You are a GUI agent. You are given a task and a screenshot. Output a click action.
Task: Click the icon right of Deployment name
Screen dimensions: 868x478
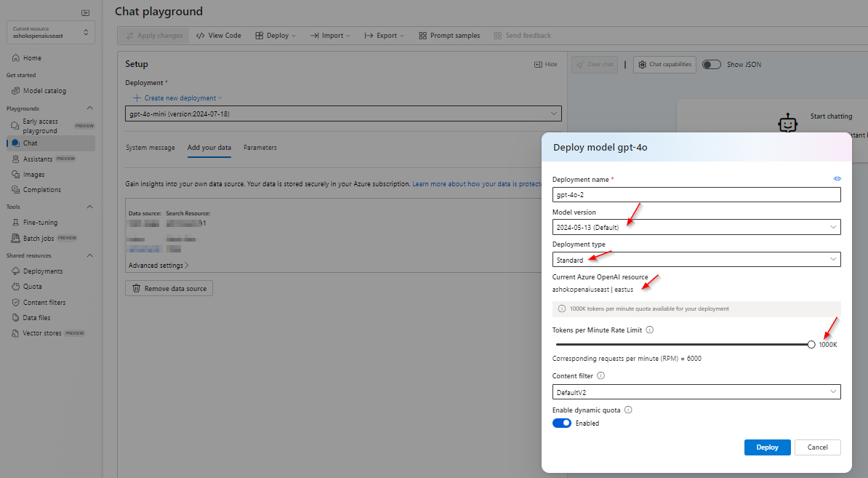[837, 179]
